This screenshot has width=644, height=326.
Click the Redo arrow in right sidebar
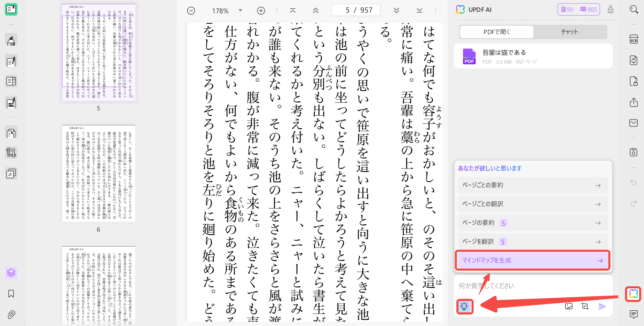(634, 203)
